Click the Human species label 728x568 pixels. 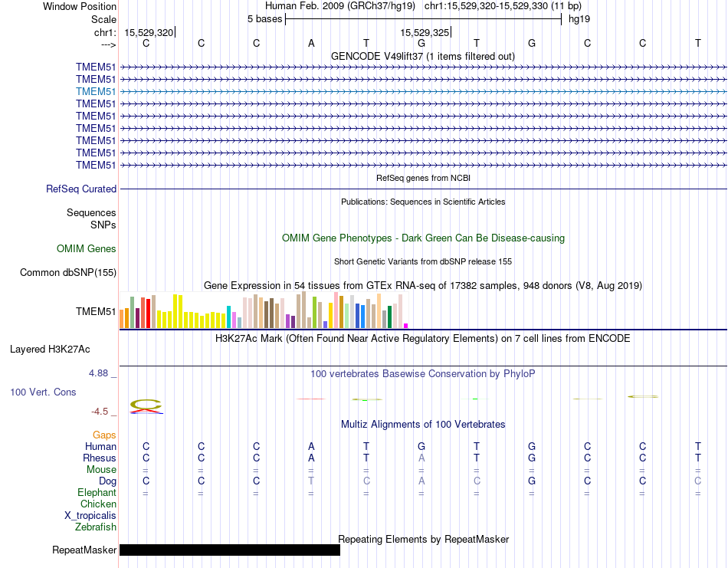click(100, 447)
